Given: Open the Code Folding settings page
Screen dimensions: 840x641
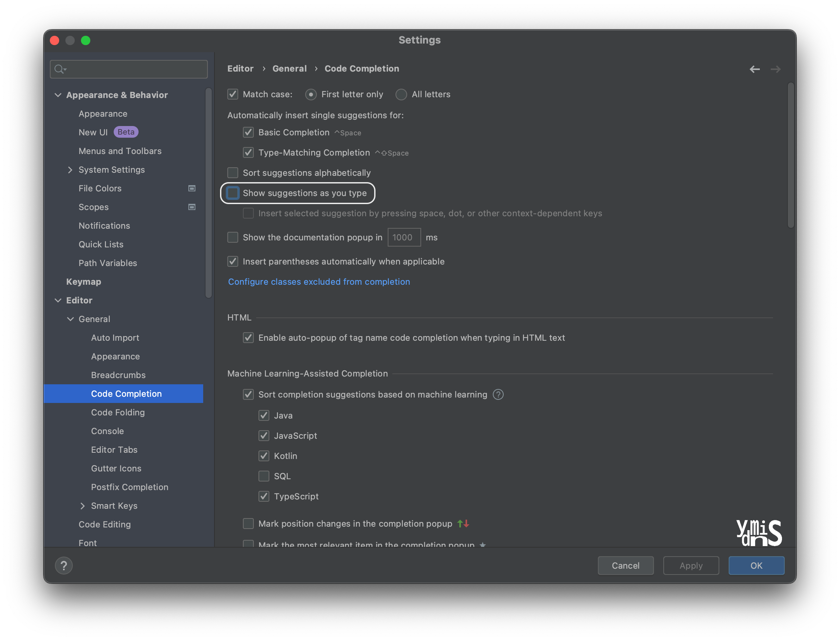Looking at the screenshot, I should click(118, 412).
